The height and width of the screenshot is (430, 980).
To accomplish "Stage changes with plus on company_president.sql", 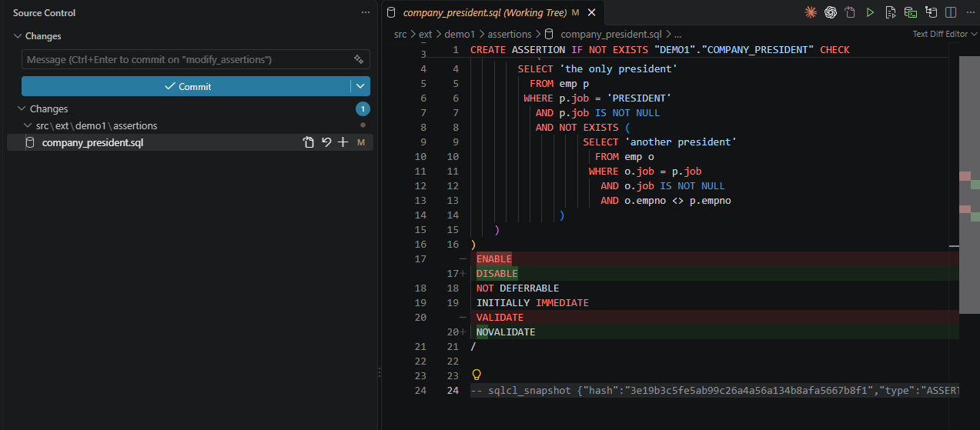I will tap(343, 142).
